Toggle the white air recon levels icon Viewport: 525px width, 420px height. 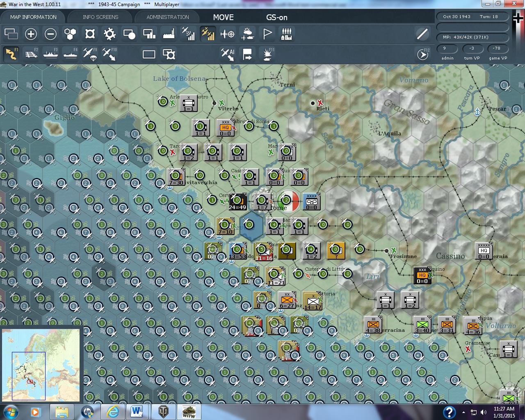(x=188, y=34)
